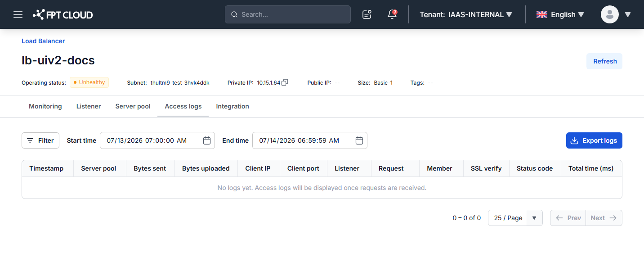The image size is (644, 280).
Task: Switch to the Listener tab
Action: 89,106
